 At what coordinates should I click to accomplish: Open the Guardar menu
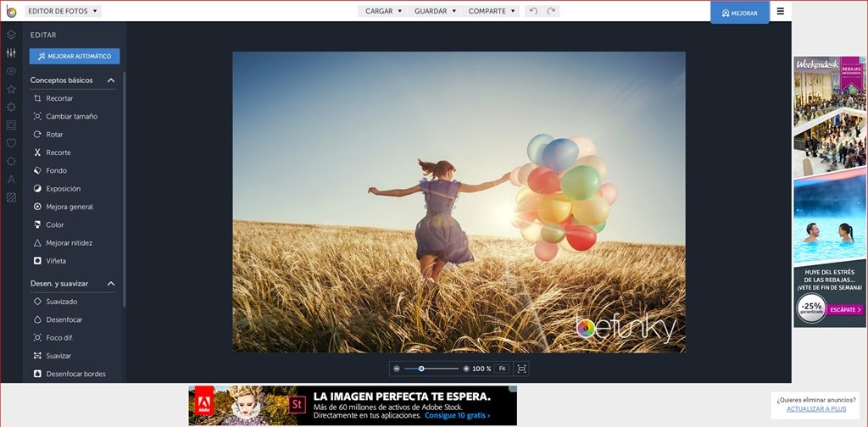435,11
